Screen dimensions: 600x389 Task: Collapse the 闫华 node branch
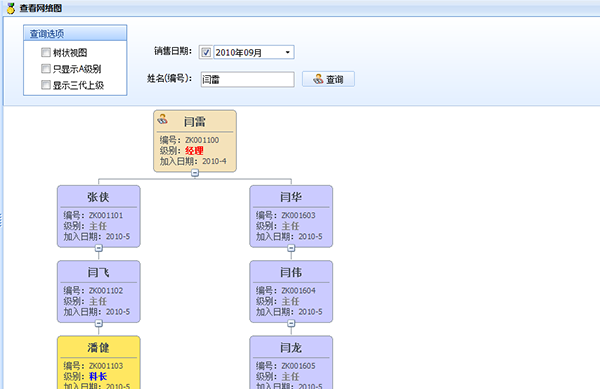pyautogui.click(x=291, y=248)
